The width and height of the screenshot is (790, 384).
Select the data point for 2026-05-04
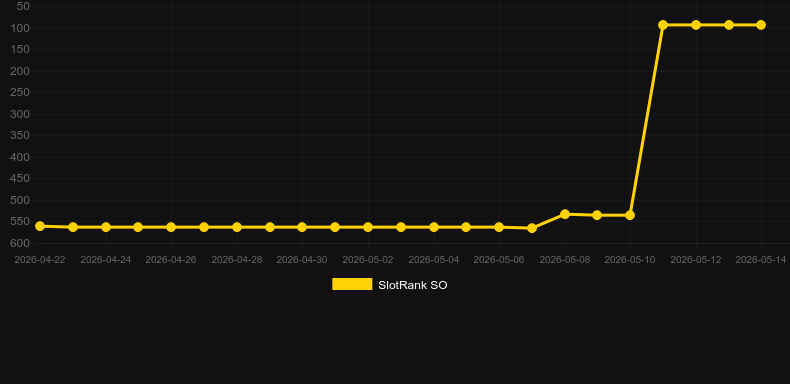(x=434, y=227)
